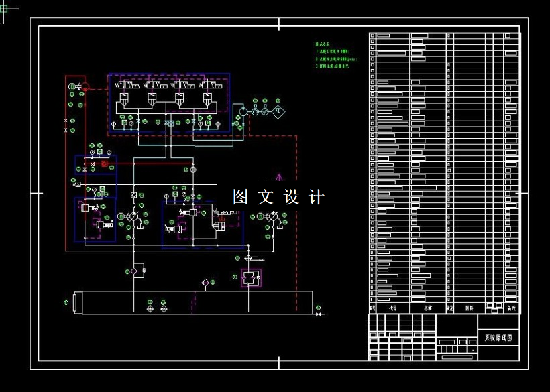The image size is (550, 392).
Task: Pick the red check valve symbol
Action: 105,164
